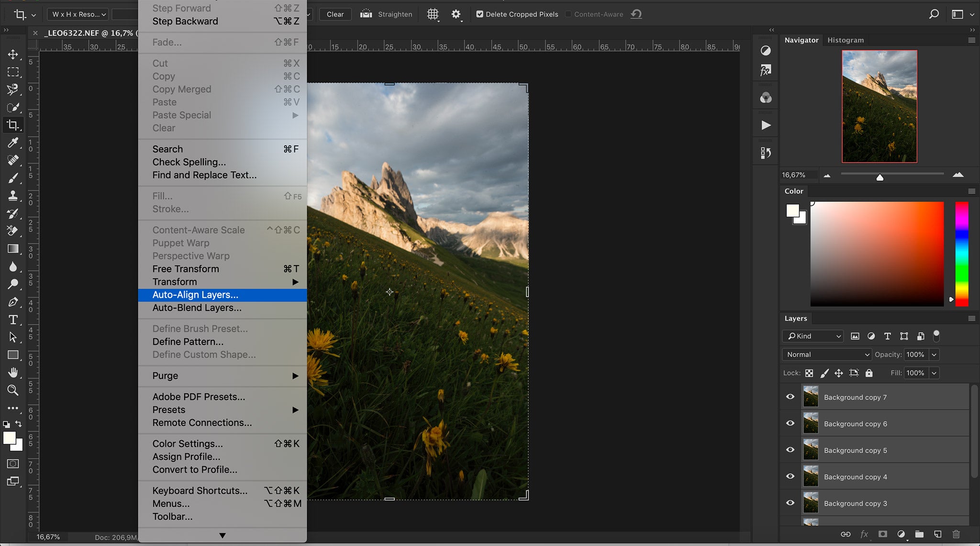Open the Opacity dropdown arrow
980x546 pixels.
pyautogui.click(x=934, y=355)
